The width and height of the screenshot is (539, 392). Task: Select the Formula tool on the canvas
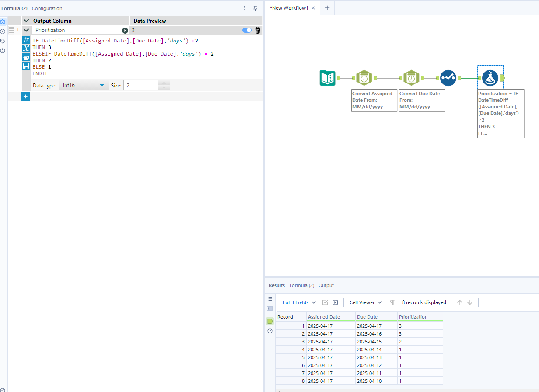490,78
